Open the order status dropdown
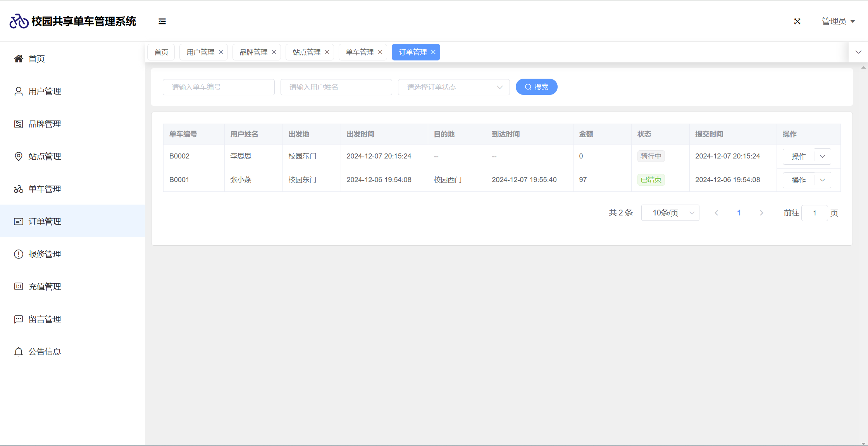This screenshot has height=446, width=868. tap(453, 87)
